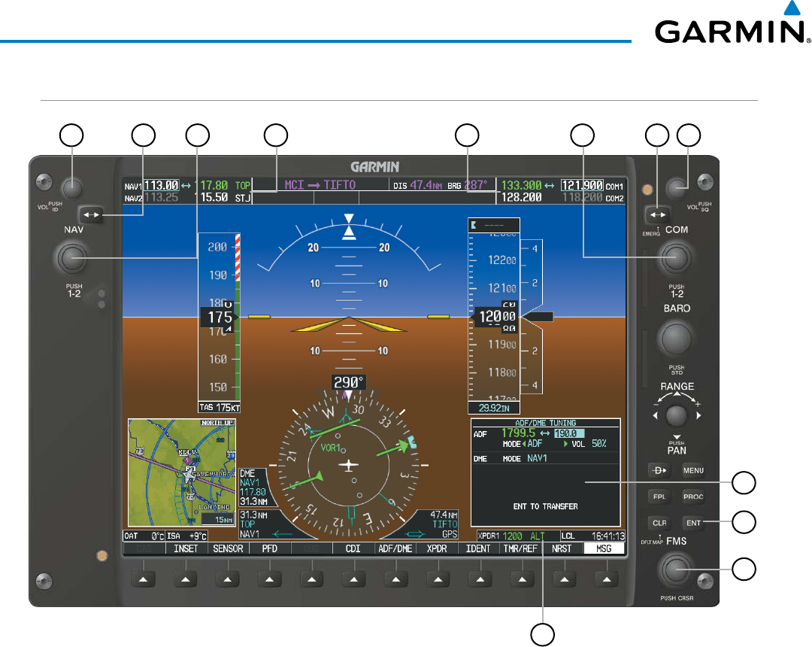Click the active COM frequency 133.300
The image size is (812, 647).
[x=522, y=186]
